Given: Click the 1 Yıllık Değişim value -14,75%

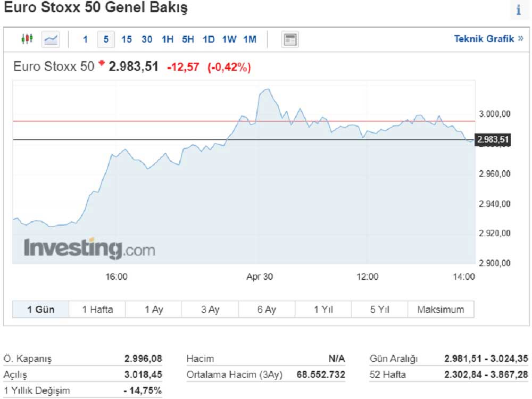Looking at the screenshot, I should [x=143, y=390].
